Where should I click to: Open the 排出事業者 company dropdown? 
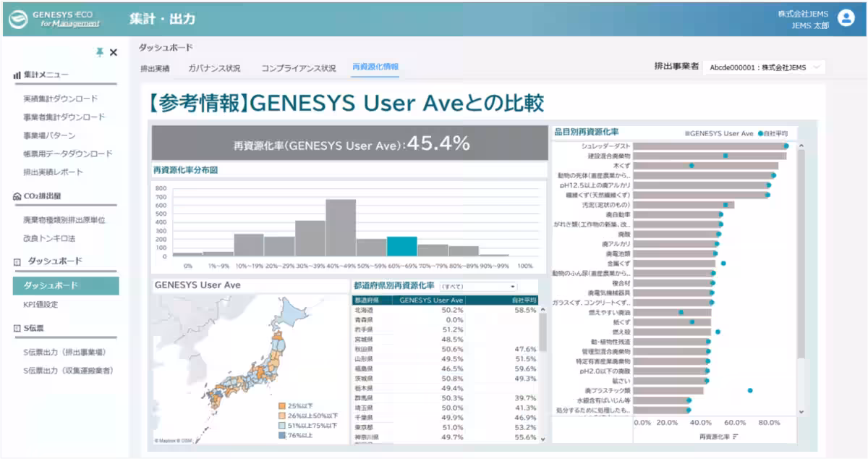tap(763, 67)
